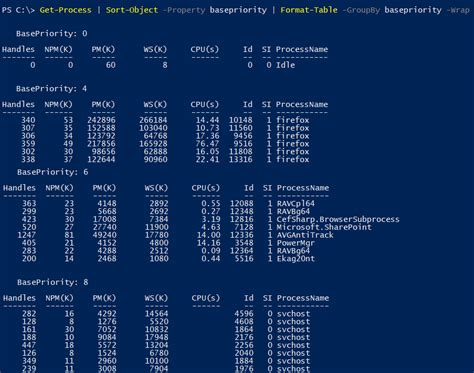Image resolution: width=474 pixels, height=373 pixels.
Task: Select the -Property parameter text
Action: (184, 10)
